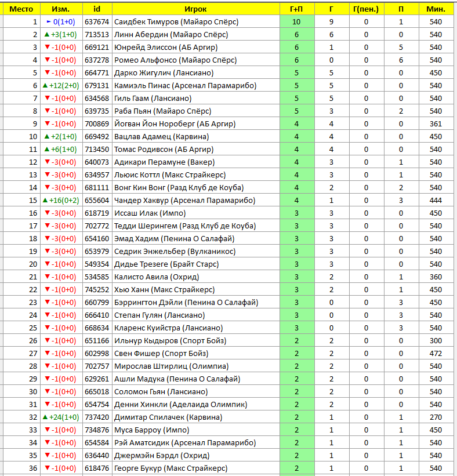Select Седрик Энжельбер (Вулканикос) cell
The width and height of the screenshot is (457, 476).
[x=196, y=252]
